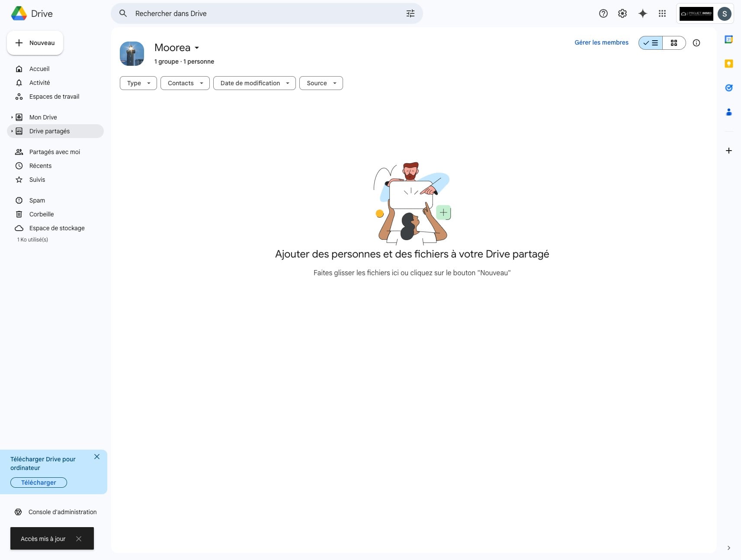Click Gérer les membres link
The height and width of the screenshot is (560, 741).
601,42
